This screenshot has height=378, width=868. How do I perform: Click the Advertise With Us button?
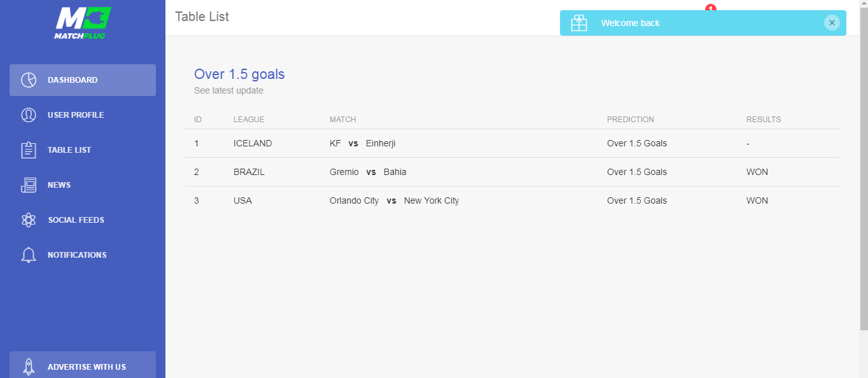(83, 365)
